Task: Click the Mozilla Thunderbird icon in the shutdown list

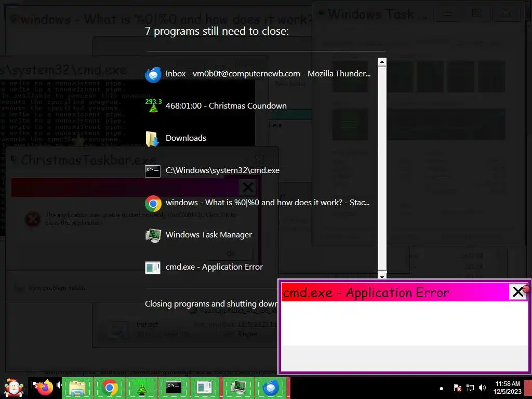Action: pos(153,75)
